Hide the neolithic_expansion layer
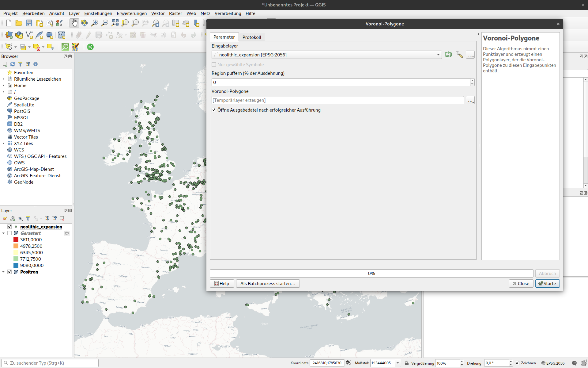 (9, 227)
